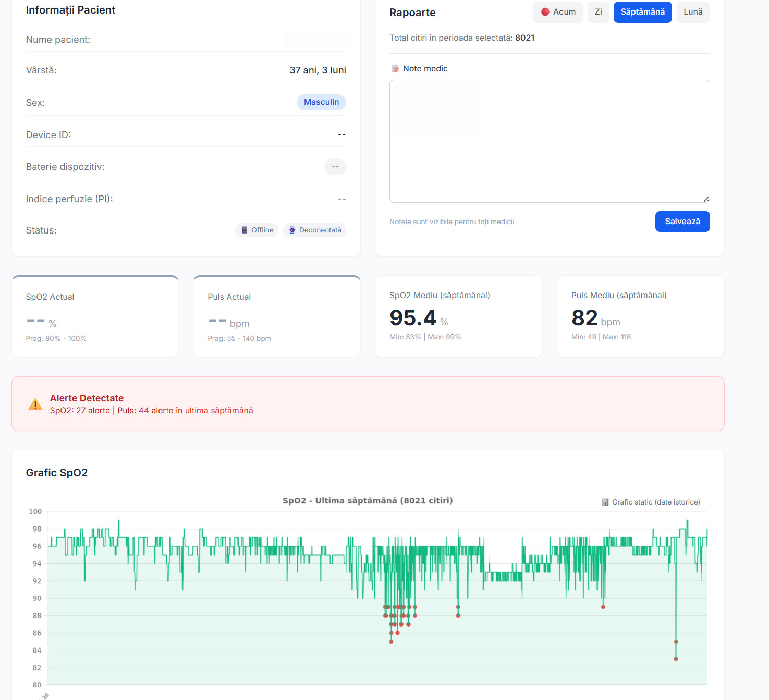The width and height of the screenshot is (769, 700).
Task: Switch report period to Lună
Action: tap(693, 12)
